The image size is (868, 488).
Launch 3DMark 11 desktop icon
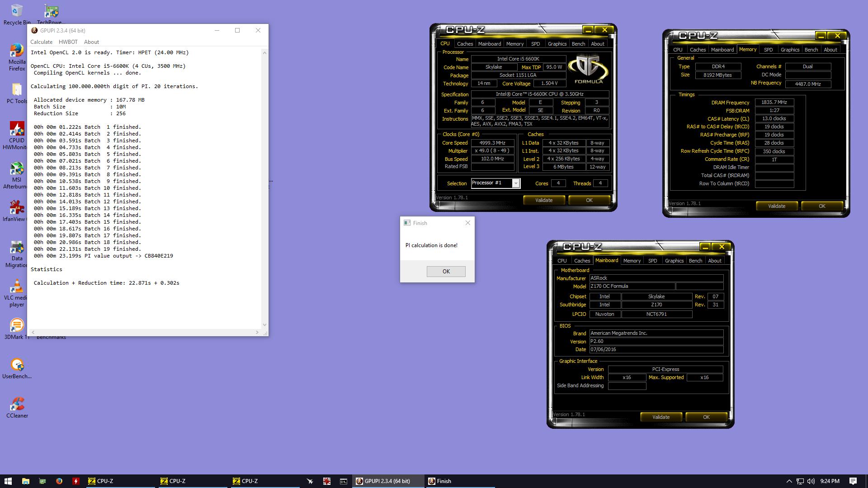coord(17,329)
